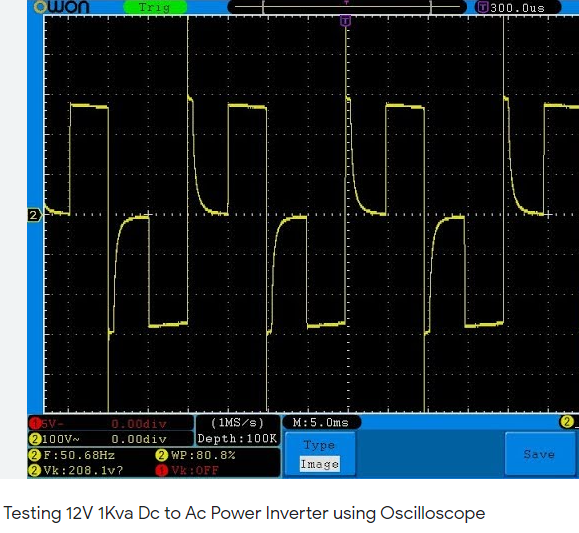Viewport: 579px width, 533px height.
Task: Click the M:5.0ms timebase readout
Action: tap(321, 422)
